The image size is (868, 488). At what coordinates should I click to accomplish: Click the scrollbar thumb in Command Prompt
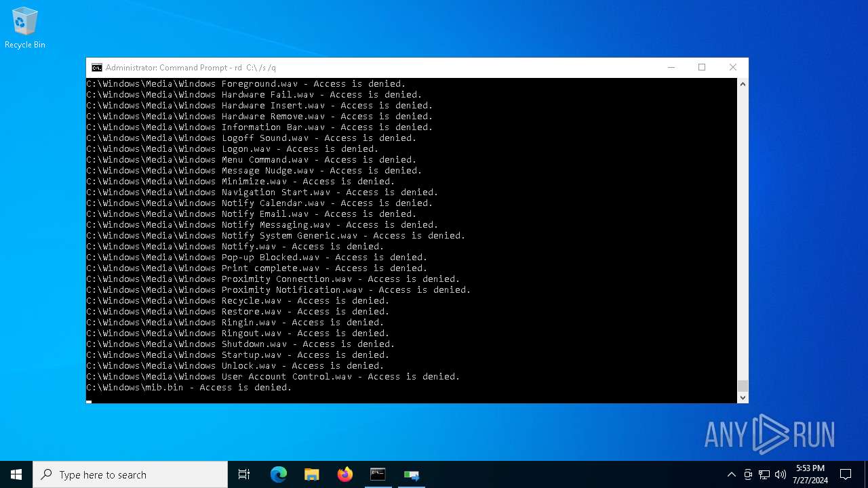743,386
